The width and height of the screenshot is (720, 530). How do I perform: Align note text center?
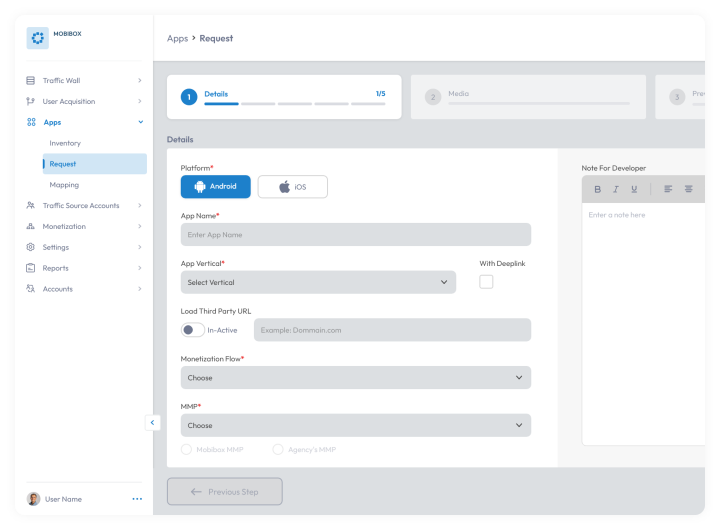[688, 189]
